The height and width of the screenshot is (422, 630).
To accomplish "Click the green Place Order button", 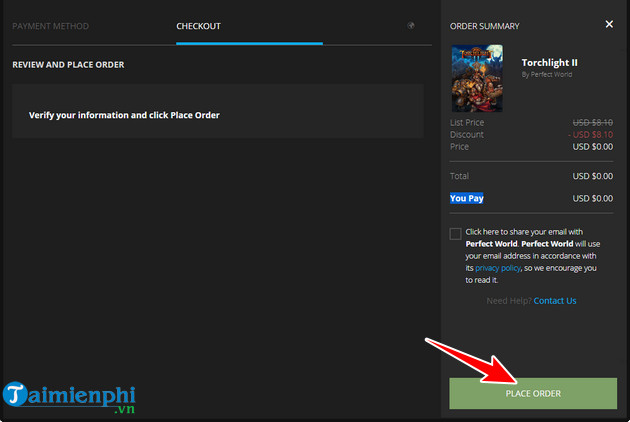I will (x=533, y=393).
